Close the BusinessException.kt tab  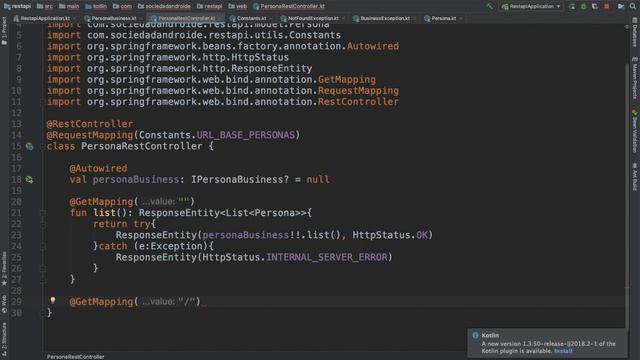click(x=415, y=18)
